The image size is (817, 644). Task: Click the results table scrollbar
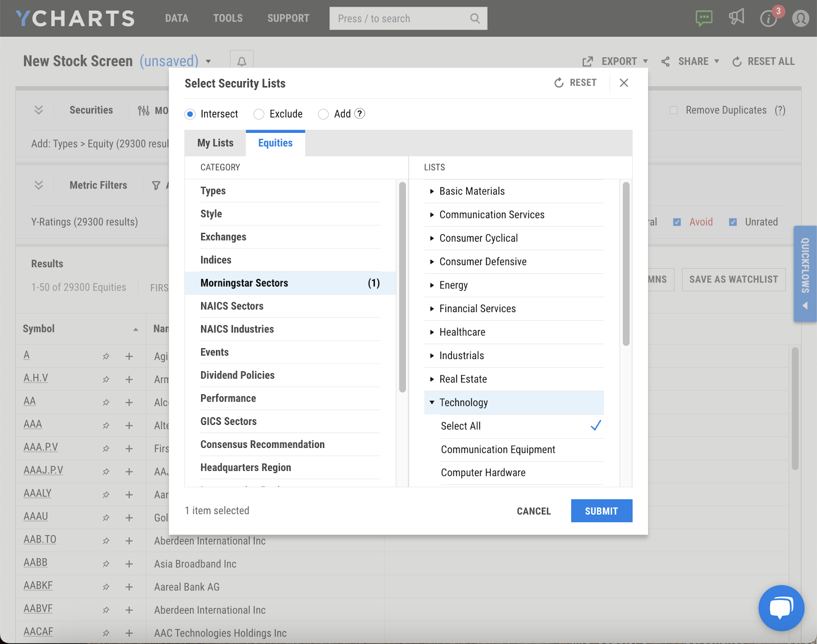[795, 409]
